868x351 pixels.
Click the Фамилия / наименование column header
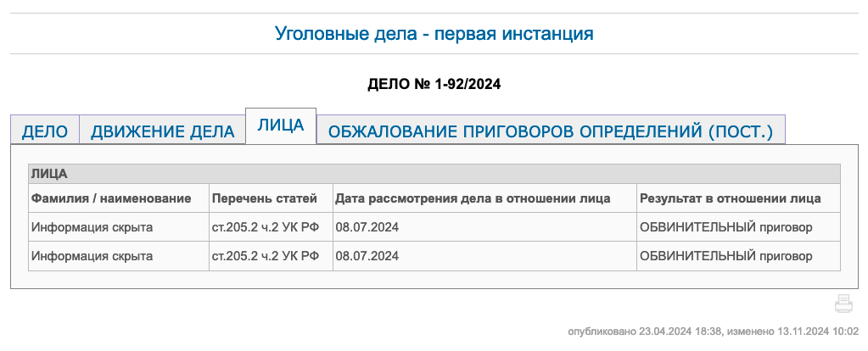click(x=111, y=199)
